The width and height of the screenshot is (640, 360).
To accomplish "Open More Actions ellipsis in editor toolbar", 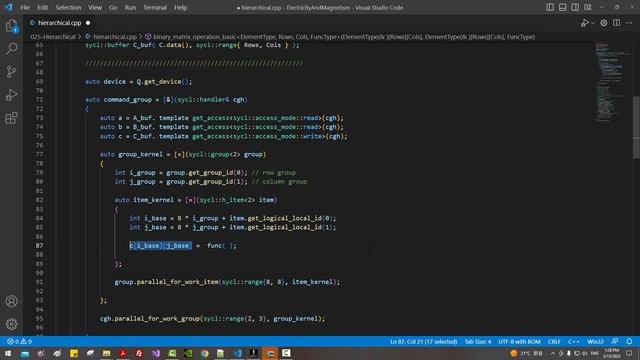I will tap(629, 23).
